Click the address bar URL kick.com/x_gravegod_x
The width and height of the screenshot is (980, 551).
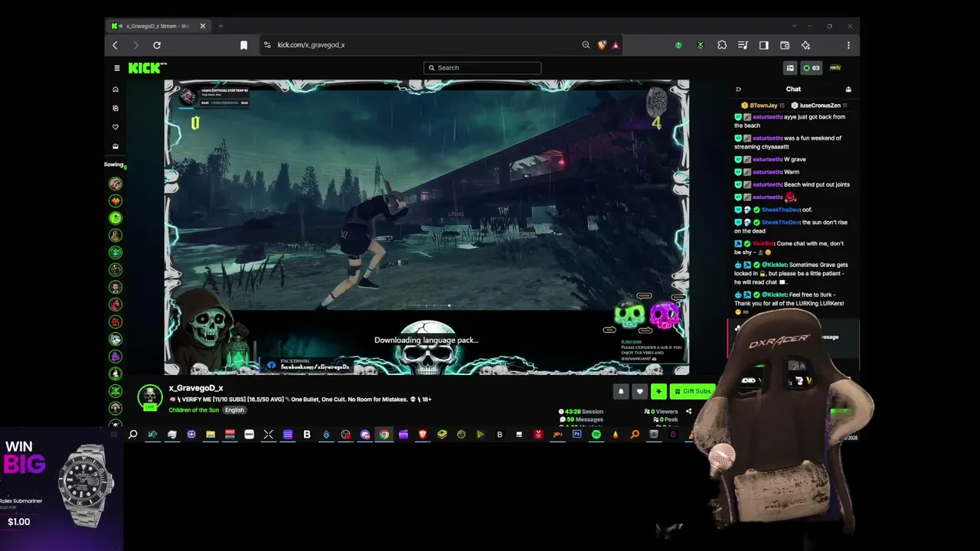click(311, 45)
